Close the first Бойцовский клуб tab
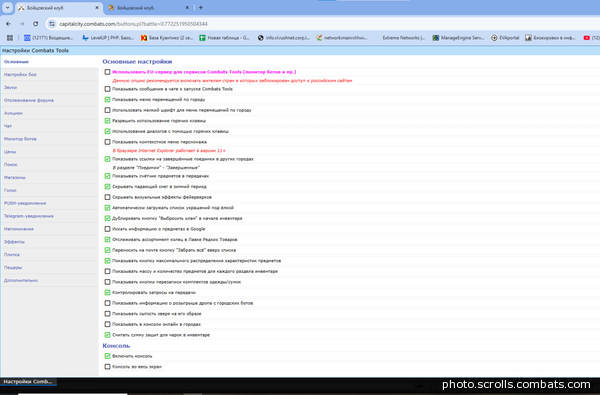Viewport: 600px width, 395px height. 97,8
